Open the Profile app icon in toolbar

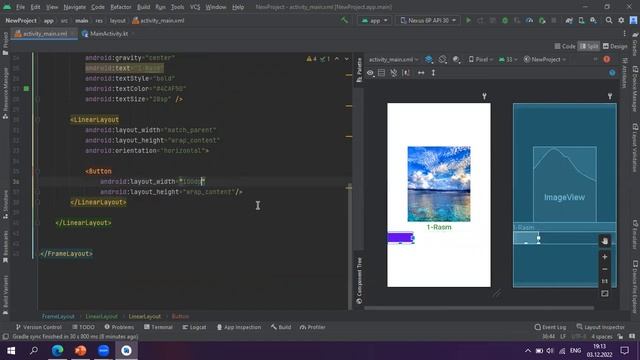(529, 20)
